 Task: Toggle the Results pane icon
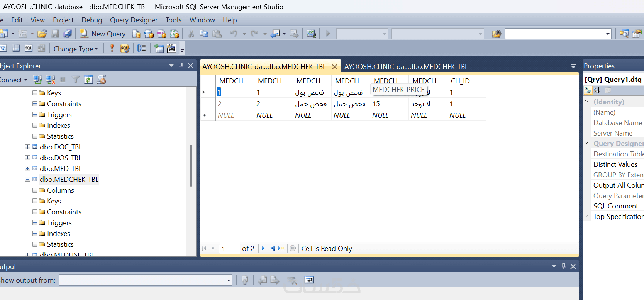41,48
